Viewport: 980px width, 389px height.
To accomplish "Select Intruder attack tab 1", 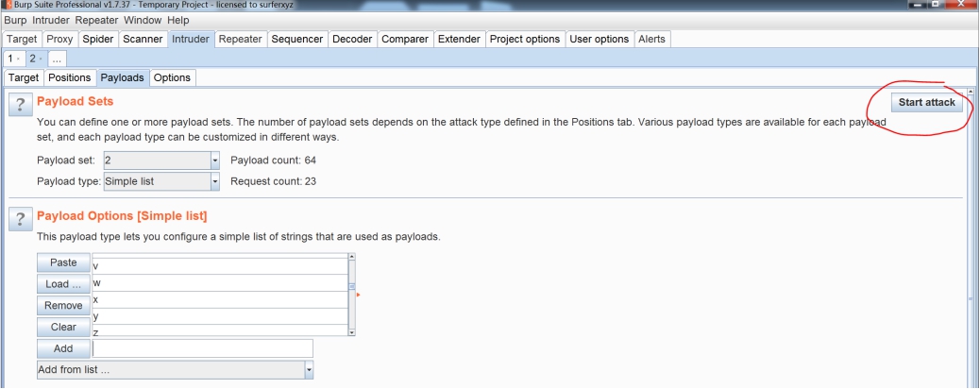I will [14, 59].
